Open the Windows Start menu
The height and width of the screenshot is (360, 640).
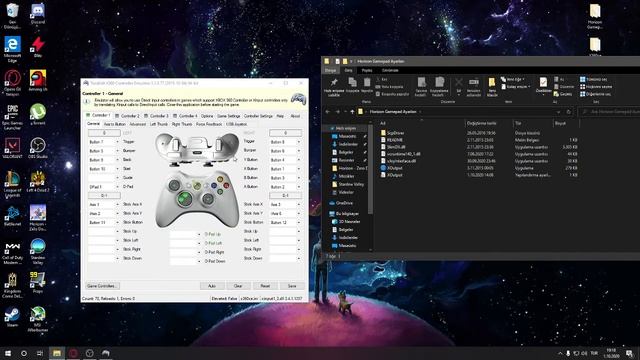pyautogui.click(x=8, y=353)
